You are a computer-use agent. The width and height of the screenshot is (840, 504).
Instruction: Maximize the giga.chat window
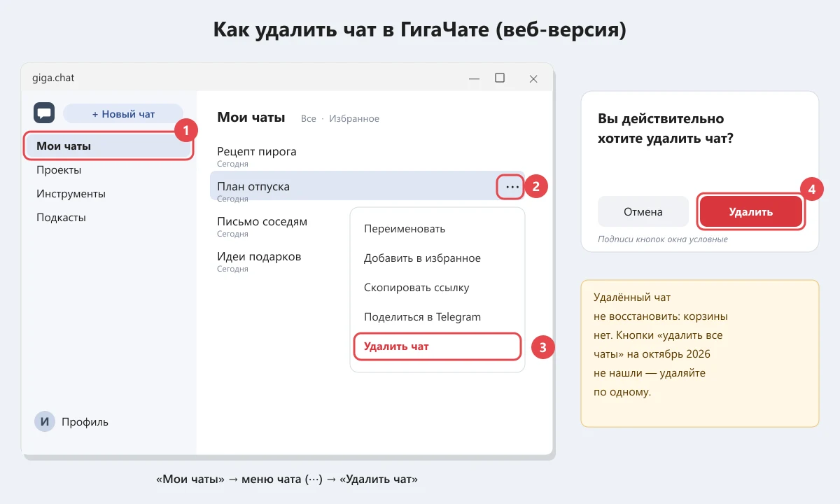[500, 78]
